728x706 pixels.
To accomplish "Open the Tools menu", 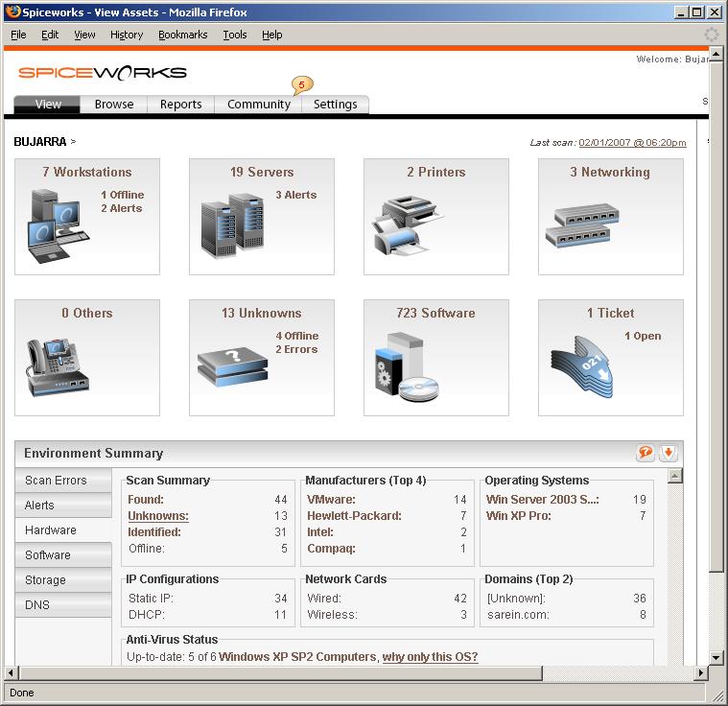I will tap(234, 35).
